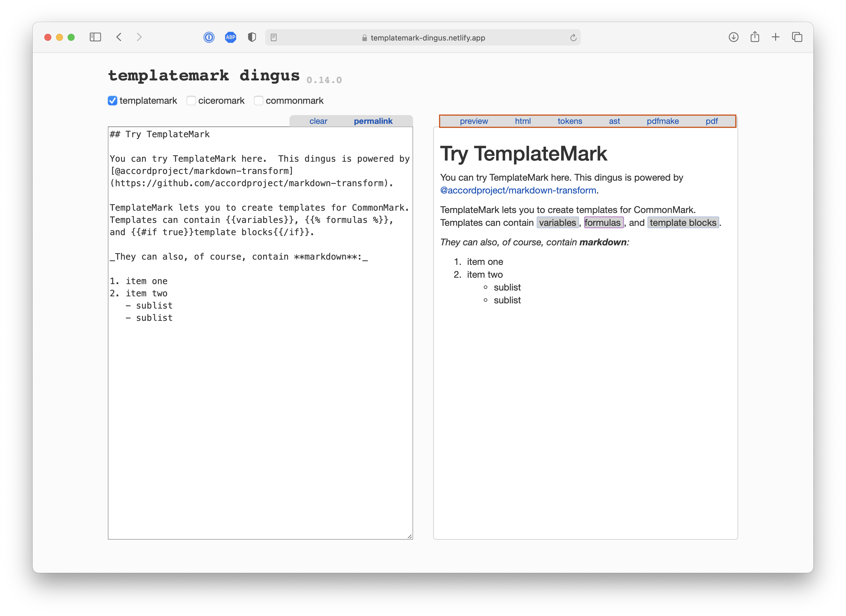Click inside the markdown source textarea

pyautogui.click(x=260, y=333)
